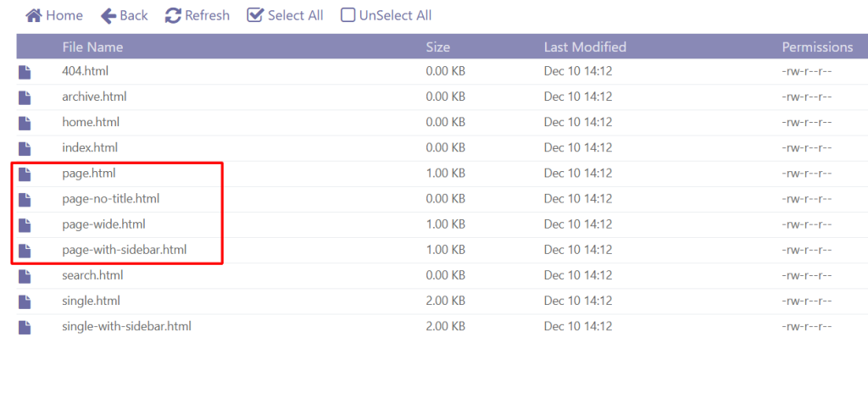The width and height of the screenshot is (868, 398).
Task: Select the home.html file name
Action: [x=91, y=122]
